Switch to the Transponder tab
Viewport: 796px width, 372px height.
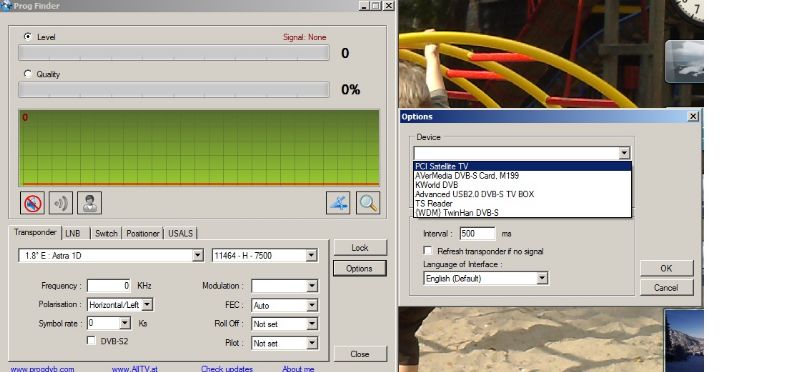click(x=35, y=232)
